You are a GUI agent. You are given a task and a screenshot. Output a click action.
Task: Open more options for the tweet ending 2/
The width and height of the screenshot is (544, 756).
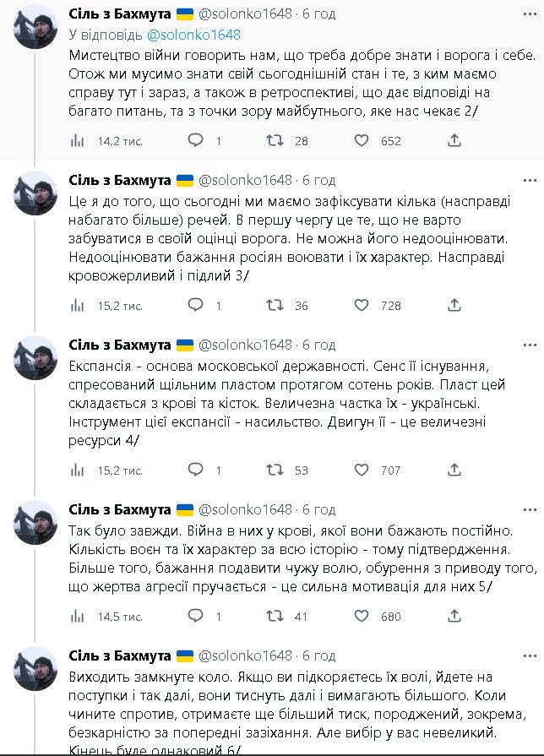click(x=530, y=15)
